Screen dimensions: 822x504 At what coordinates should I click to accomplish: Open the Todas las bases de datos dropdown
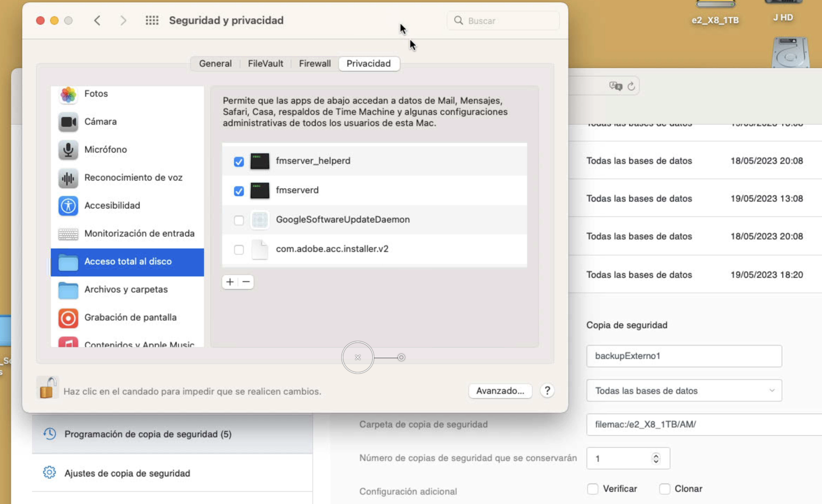point(684,390)
